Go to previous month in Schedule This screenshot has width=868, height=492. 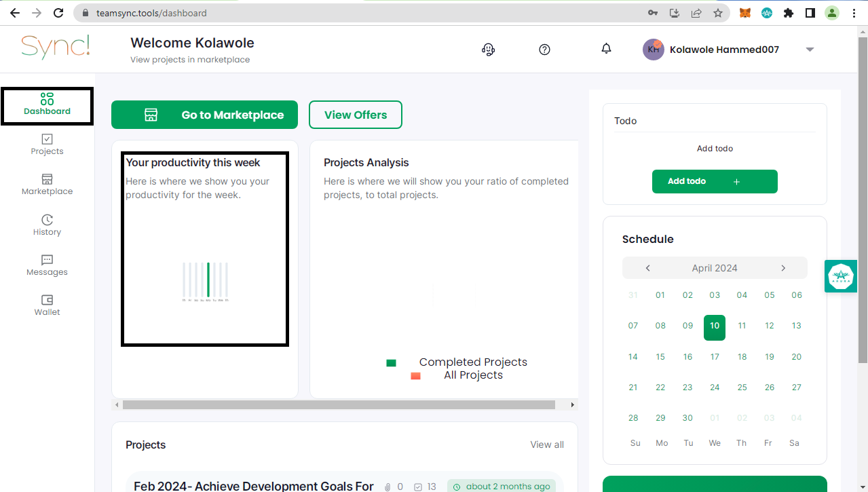point(647,268)
